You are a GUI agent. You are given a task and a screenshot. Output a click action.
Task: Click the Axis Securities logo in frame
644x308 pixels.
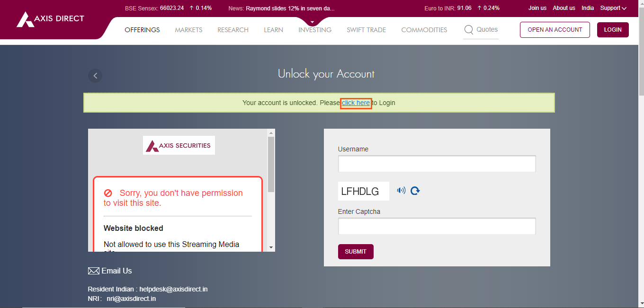click(179, 146)
